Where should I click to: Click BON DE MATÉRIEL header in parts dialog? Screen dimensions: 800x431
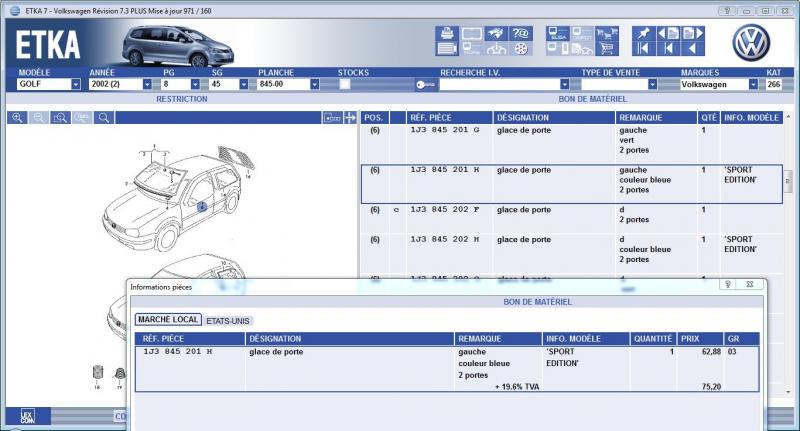(x=537, y=302)
